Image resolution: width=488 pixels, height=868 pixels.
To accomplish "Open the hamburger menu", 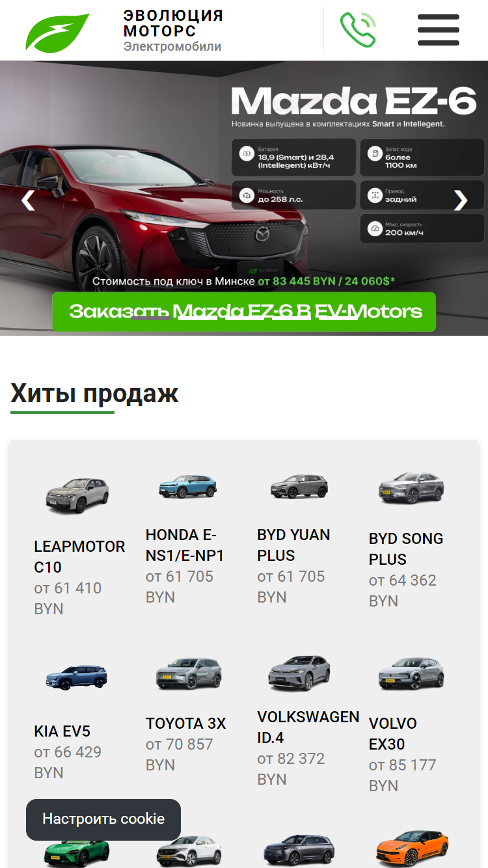I will pos(439,30).
